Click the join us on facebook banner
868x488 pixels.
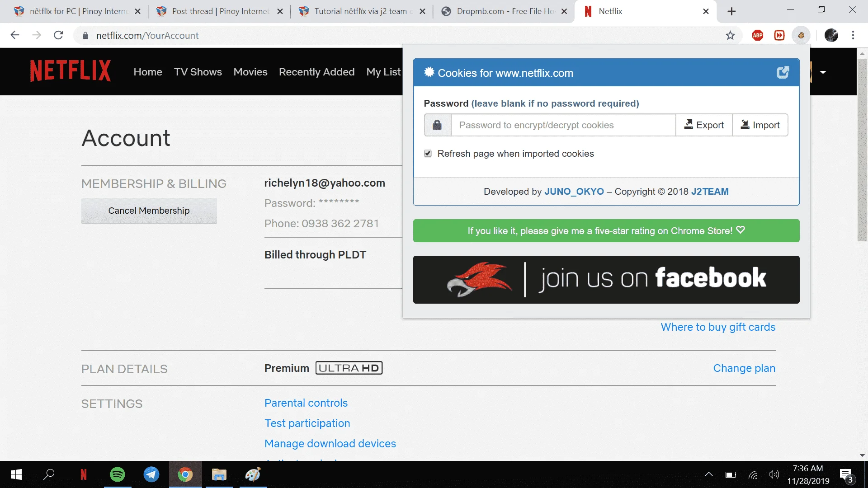[606, 280]
